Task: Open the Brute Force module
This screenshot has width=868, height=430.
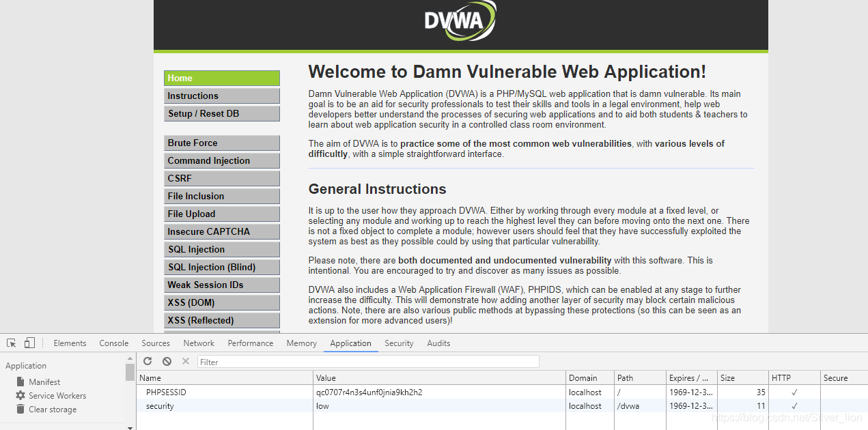Action: point(222,143)
